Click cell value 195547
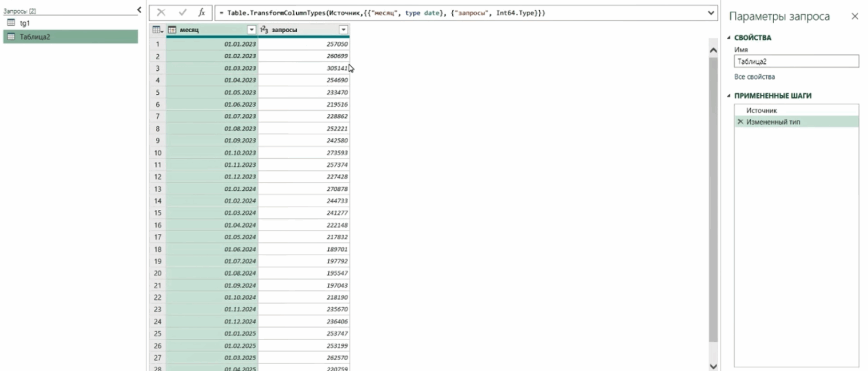This screenshot has height=371, width=868. pos(304,273)
